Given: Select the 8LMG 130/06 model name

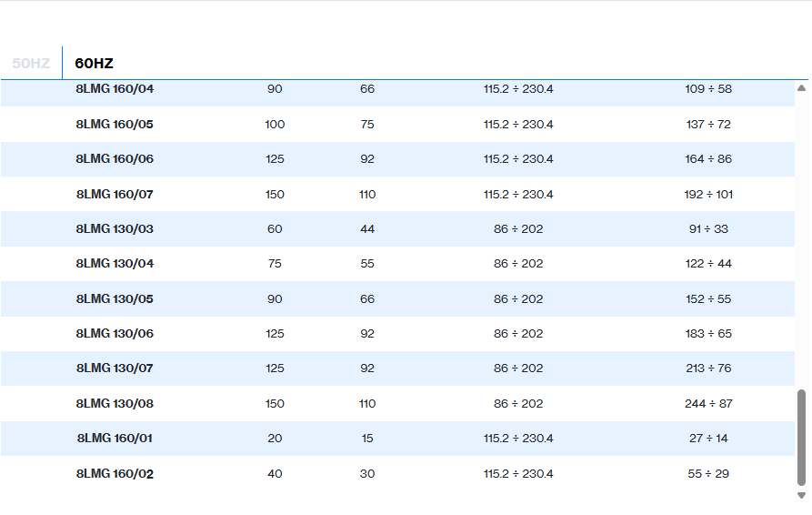Looking at the screenshot, I should 115,334.
